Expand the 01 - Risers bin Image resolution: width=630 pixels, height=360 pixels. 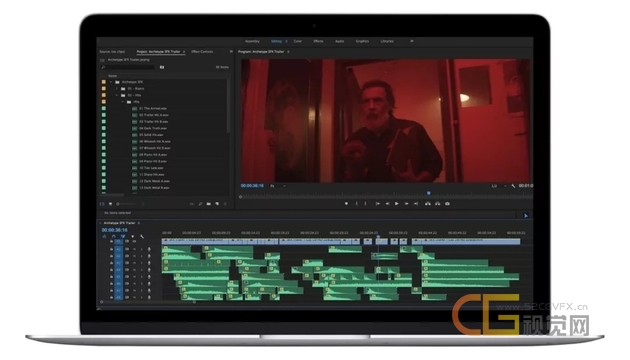117,89
